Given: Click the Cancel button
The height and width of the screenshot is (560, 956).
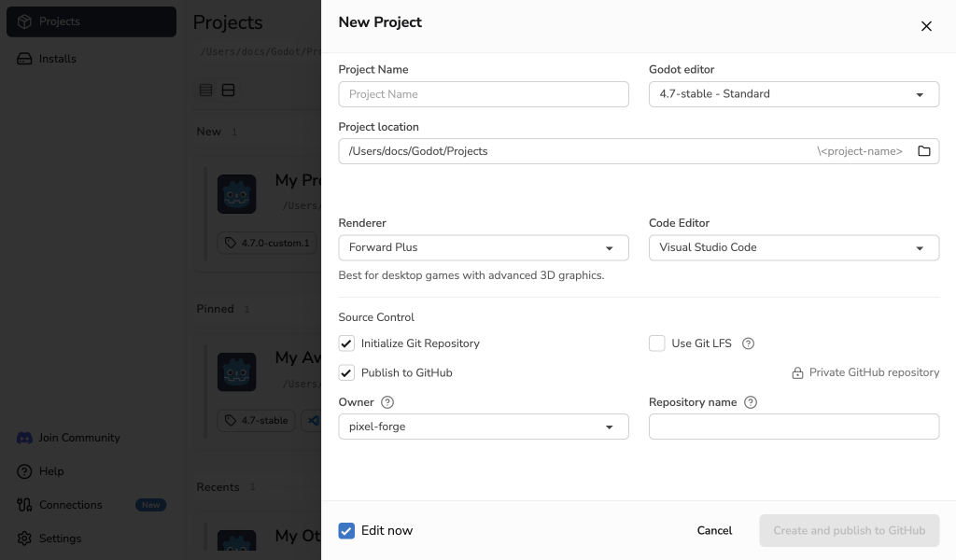Looking at the screenshot, I should tap(714, 531).
